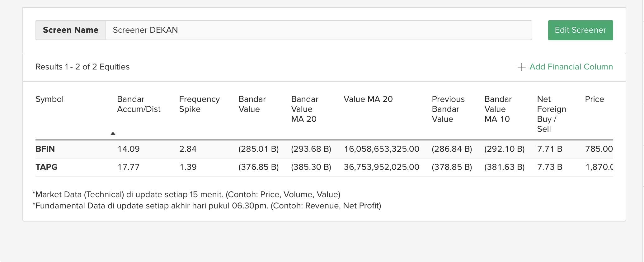
Task: Sort by Previous Bandar Value header
Action: pyautogui.click(x=448, y=109)
